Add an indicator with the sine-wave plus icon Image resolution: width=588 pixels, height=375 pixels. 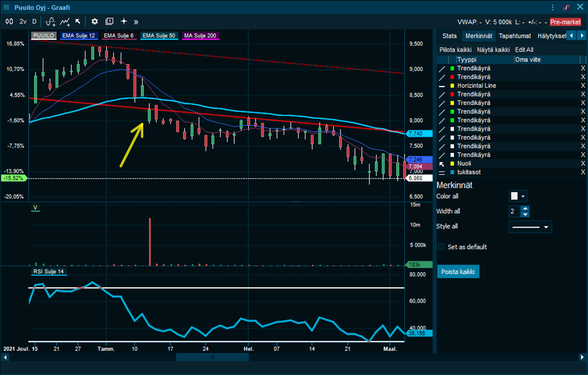click(50, 22)
